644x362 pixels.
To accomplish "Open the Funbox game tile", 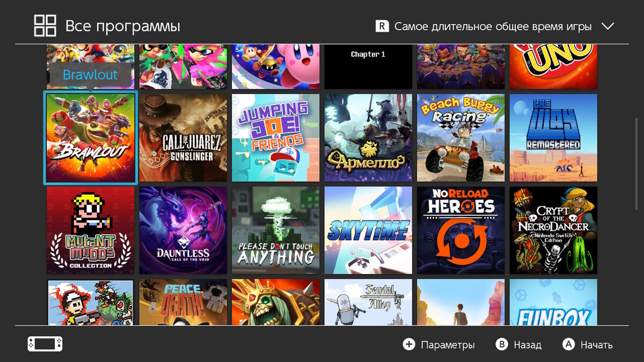I will point(553,302).
